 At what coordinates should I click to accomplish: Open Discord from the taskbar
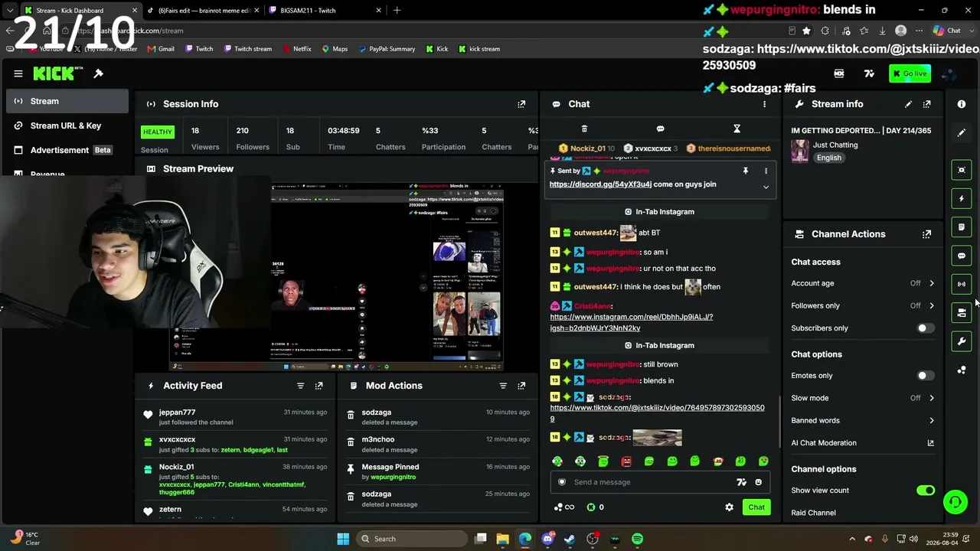[x=547, y=539]
